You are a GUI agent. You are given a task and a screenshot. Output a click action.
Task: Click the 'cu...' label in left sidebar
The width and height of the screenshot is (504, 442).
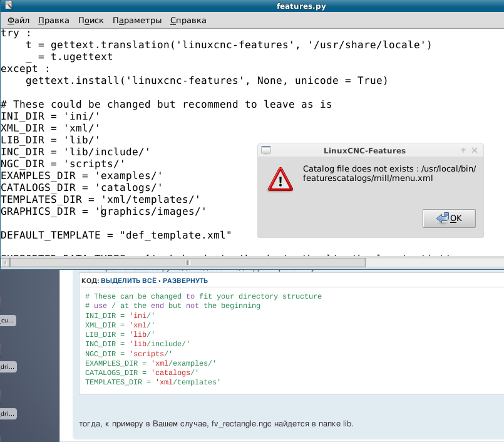8,321
